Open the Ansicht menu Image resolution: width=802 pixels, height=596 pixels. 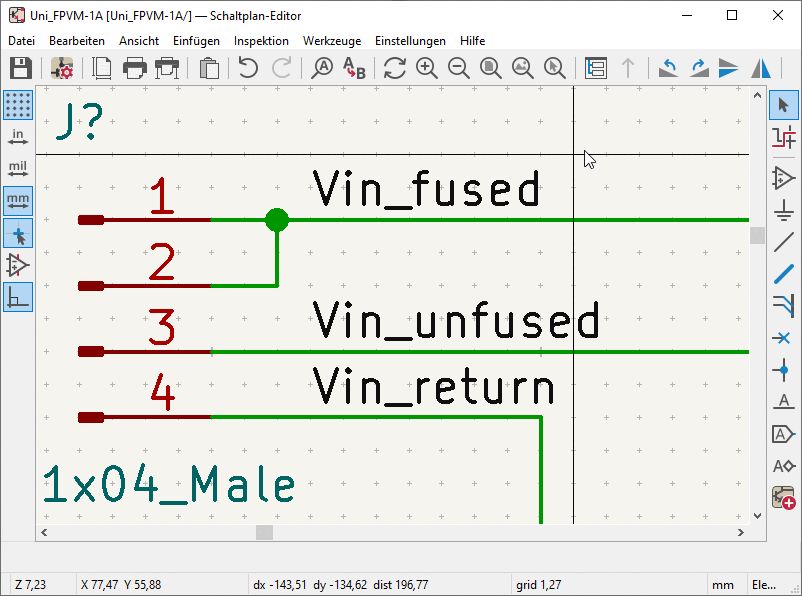click(x=139, y=40)
